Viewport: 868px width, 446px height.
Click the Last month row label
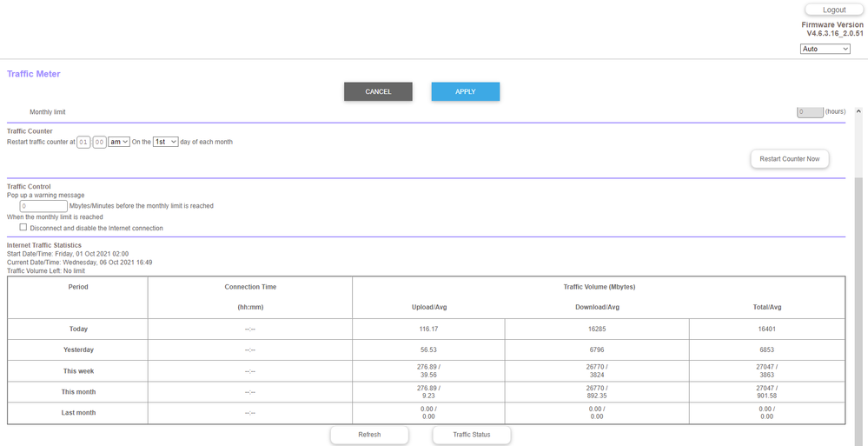[78, 413]
